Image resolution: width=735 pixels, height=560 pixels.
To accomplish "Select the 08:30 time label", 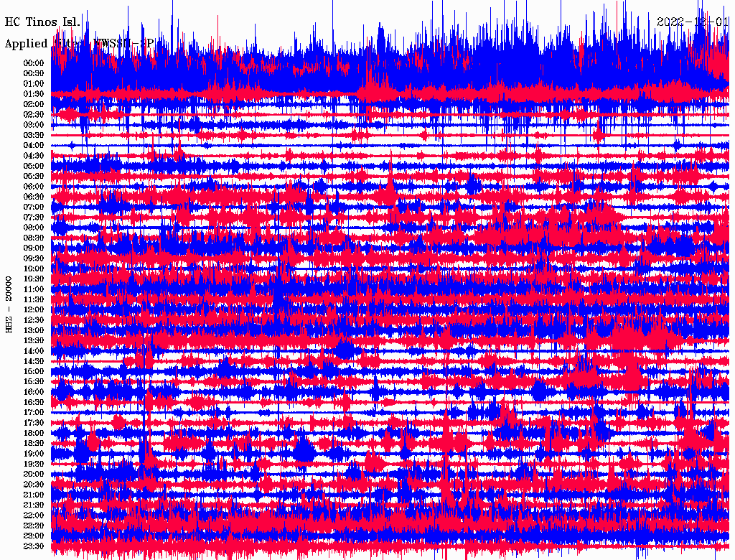I will pos(34,238).
